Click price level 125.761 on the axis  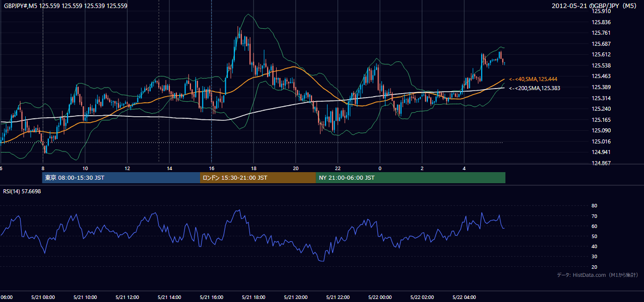pos(601,33)
